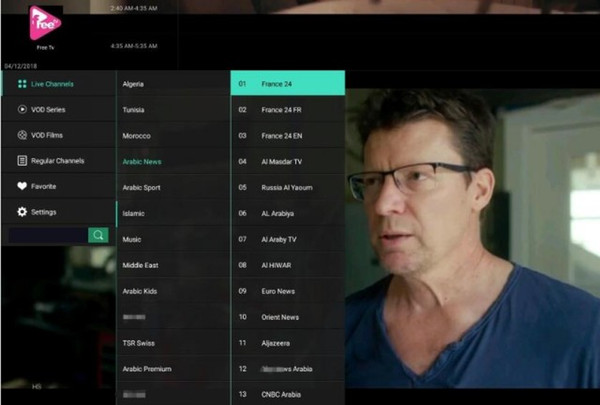Open the VOD Series menu label
The image size is (600, 405).
point(48,110)
